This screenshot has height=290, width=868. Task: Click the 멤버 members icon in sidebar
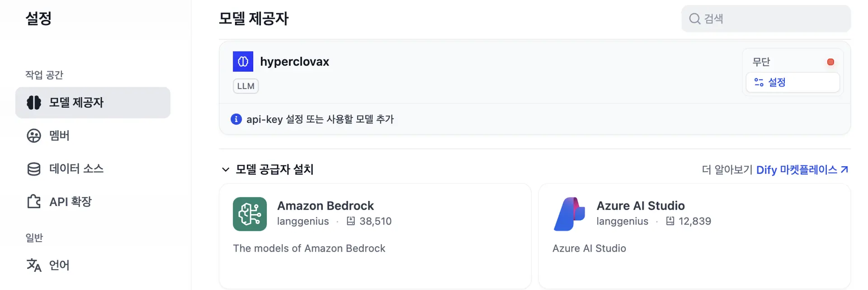click(34, 136)
